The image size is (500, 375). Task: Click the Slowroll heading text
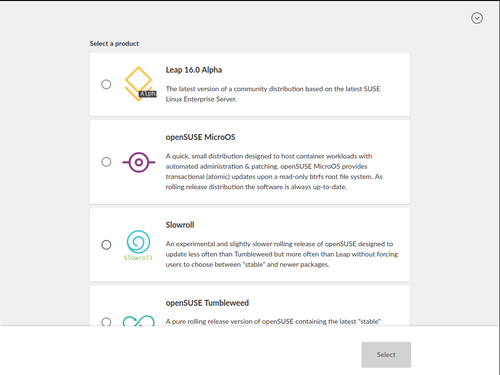click(x=180, y=225)
